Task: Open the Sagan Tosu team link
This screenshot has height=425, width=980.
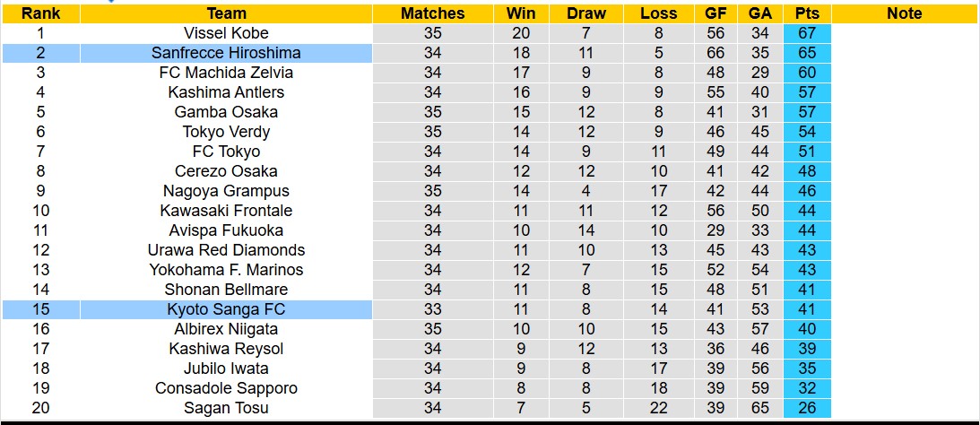Action: coord(226,408)
